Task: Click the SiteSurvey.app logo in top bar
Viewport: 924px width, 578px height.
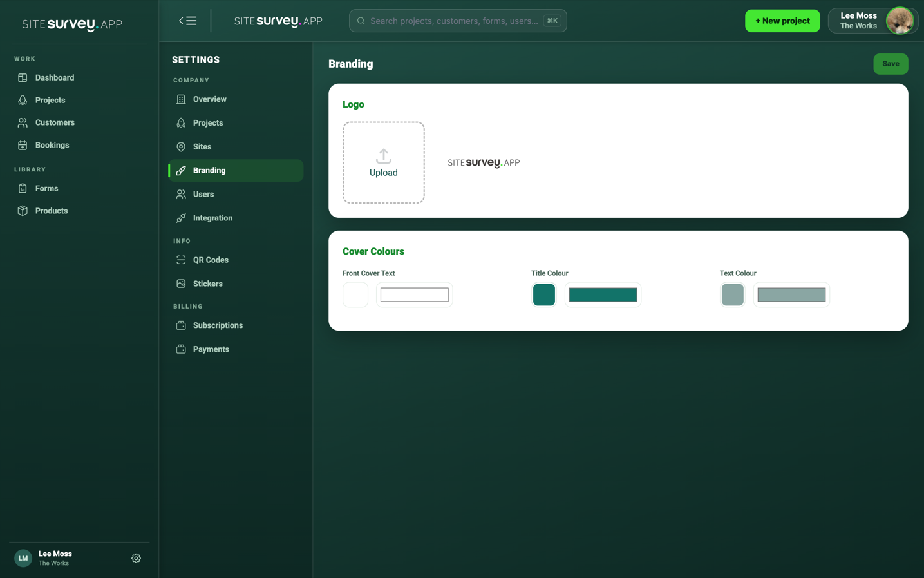Action: tap(278, 21)
